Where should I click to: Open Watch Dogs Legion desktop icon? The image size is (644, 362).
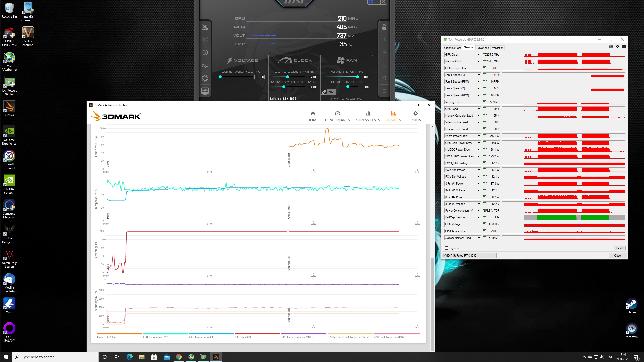point(9,258)
